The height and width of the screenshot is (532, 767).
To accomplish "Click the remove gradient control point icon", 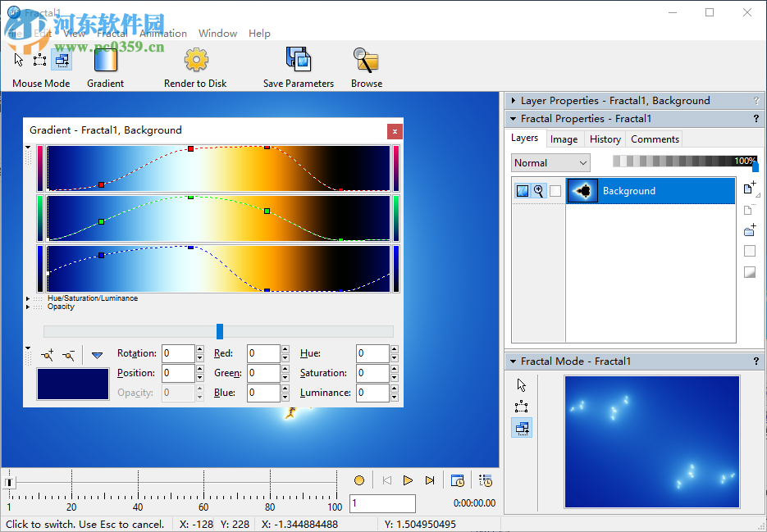I will pos(69,355).
